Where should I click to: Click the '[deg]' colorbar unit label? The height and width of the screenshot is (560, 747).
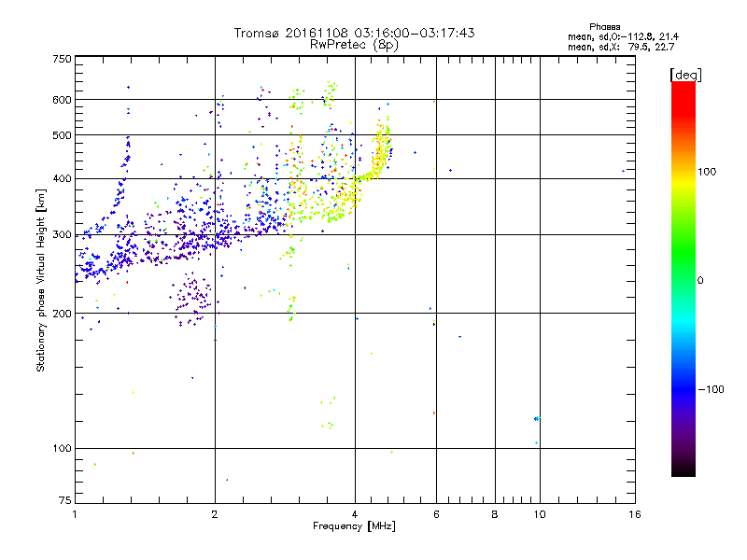point(685,75)
